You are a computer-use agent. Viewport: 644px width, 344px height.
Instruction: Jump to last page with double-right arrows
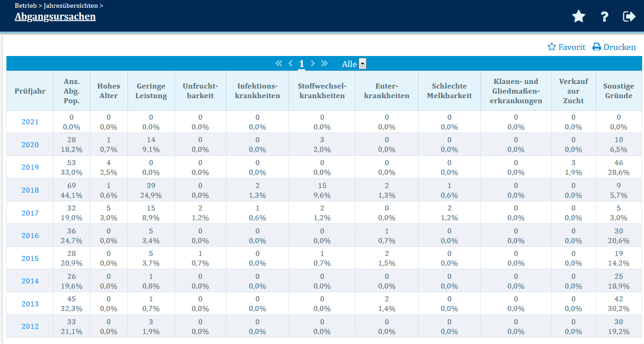(324, 64)
